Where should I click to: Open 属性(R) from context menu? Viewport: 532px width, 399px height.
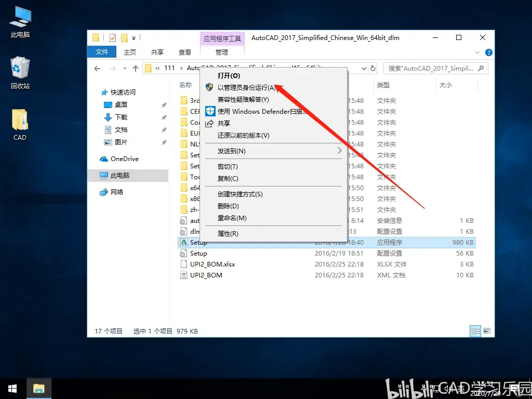[273, 234]
